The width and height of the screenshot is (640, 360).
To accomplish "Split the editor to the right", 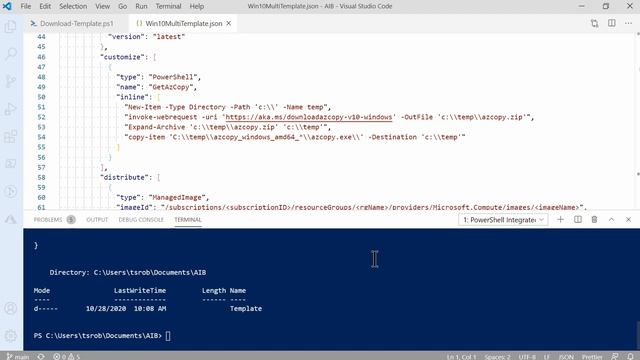I will [x=611, y=23].
